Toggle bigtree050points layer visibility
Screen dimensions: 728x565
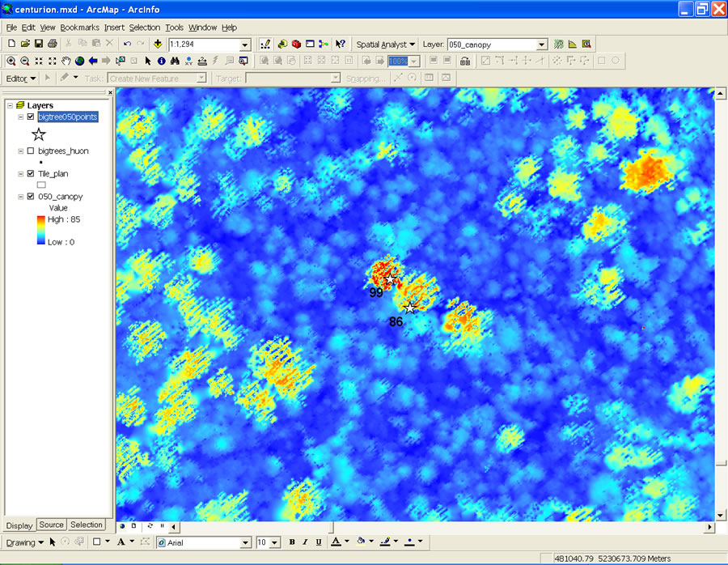pyautogui.click(x=31, y=117)
